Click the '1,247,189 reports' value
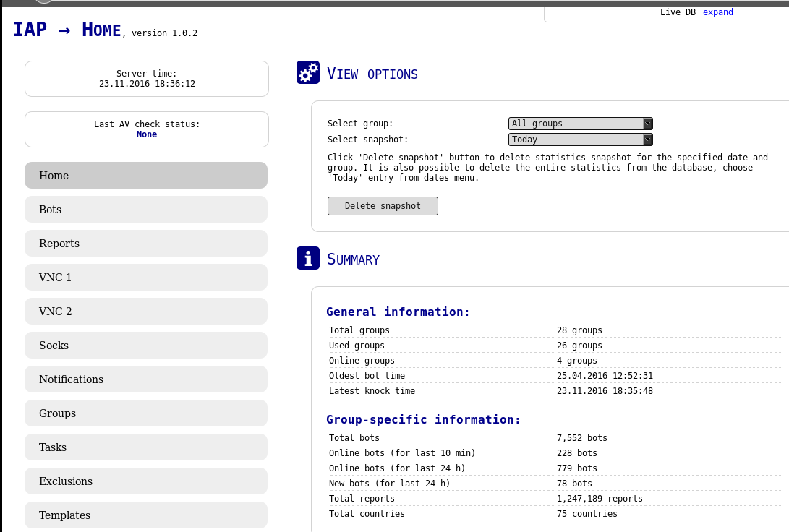 tap(600, 498)
